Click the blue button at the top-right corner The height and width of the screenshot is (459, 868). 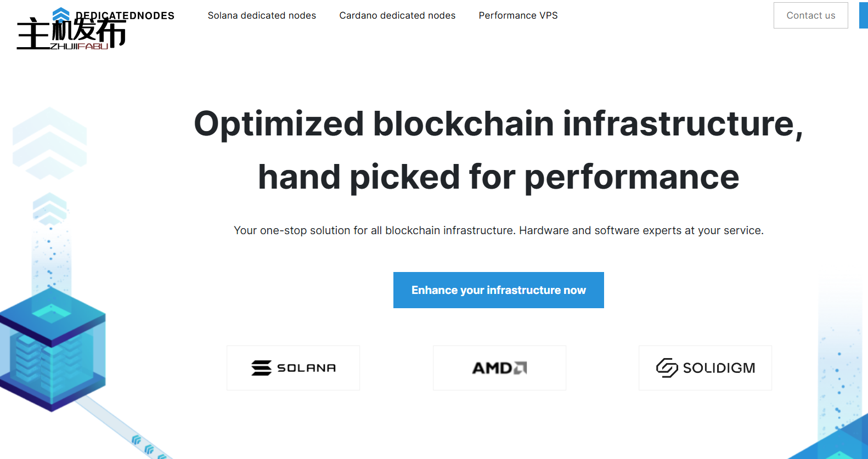tap(864, 15)
